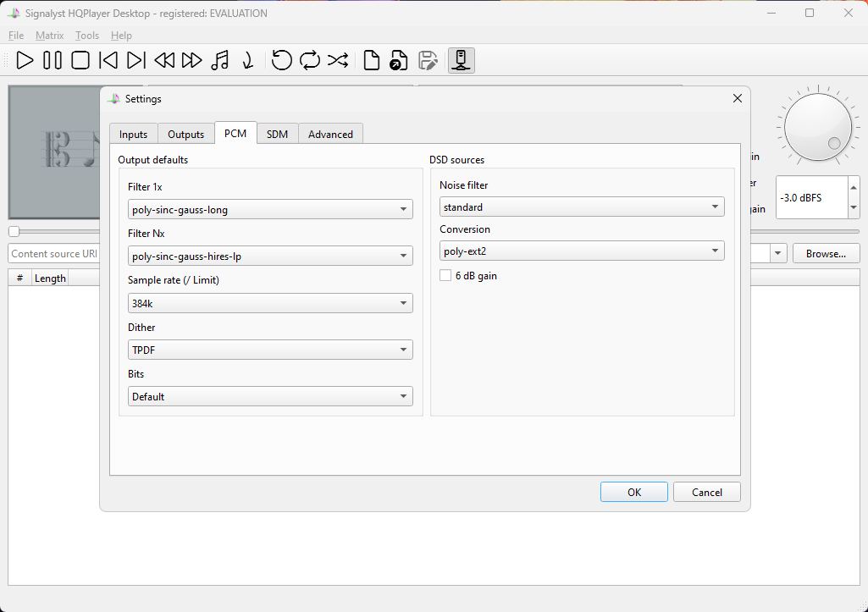This screenshot has height=612, width=868.
Task: Enable the 6 dB gain checkbox
Action: click(445, 276)
